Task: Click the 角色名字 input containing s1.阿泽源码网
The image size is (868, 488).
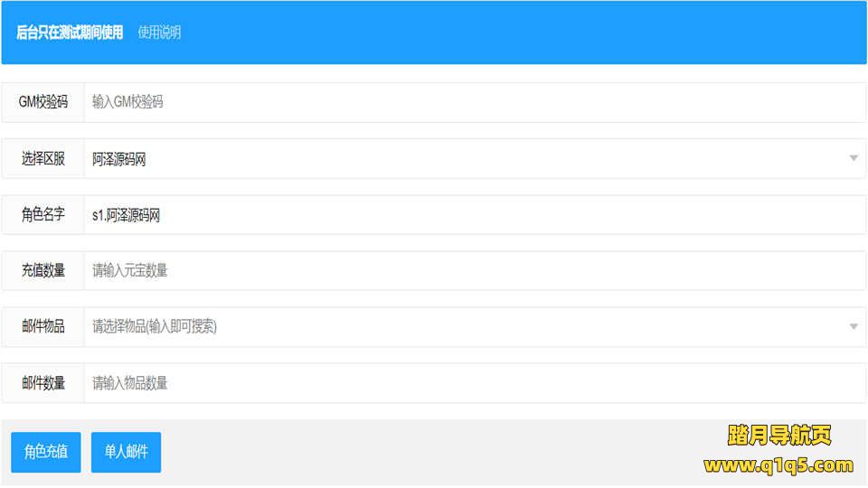Action: [x=474, y=215]
